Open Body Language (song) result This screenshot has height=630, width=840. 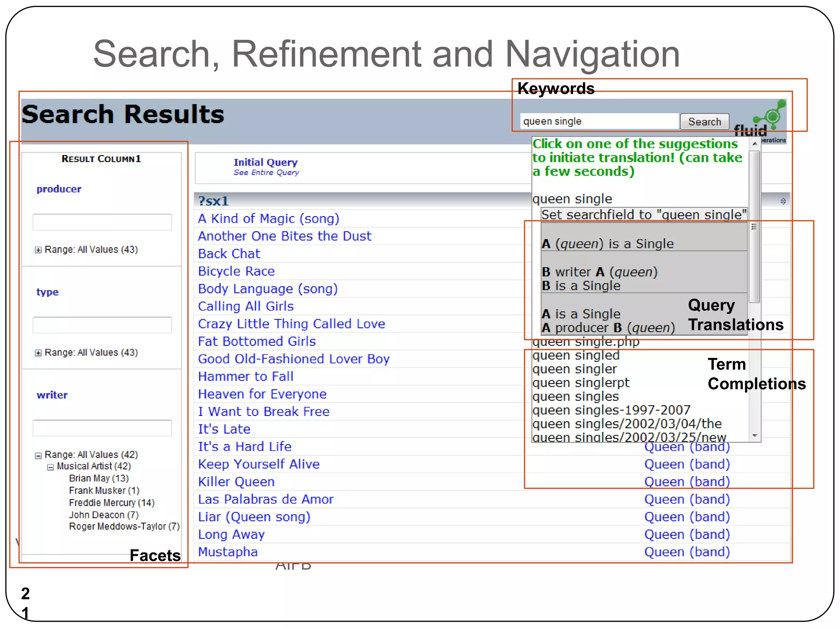coord(268,289)
